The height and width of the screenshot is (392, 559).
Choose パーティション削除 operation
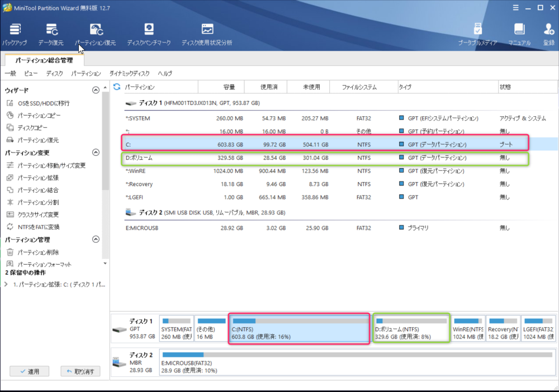click(x=33, y=252)
